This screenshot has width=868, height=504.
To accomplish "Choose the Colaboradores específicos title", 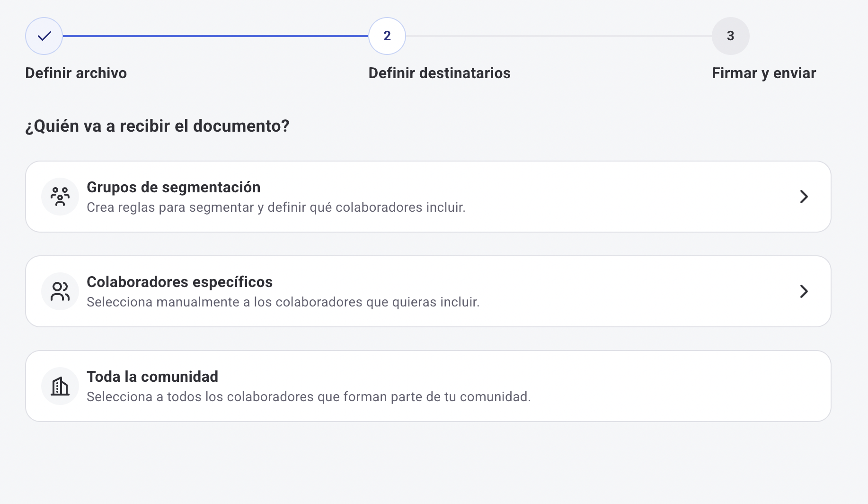I will (180, 282).
